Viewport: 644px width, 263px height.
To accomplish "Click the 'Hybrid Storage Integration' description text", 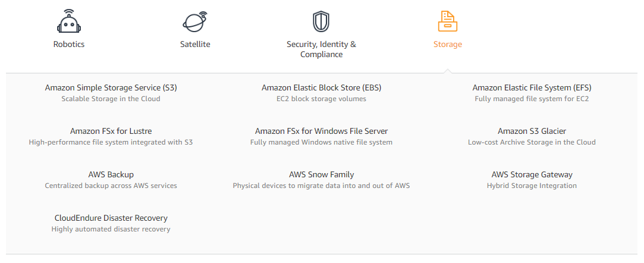I will (x=532, y=186).
